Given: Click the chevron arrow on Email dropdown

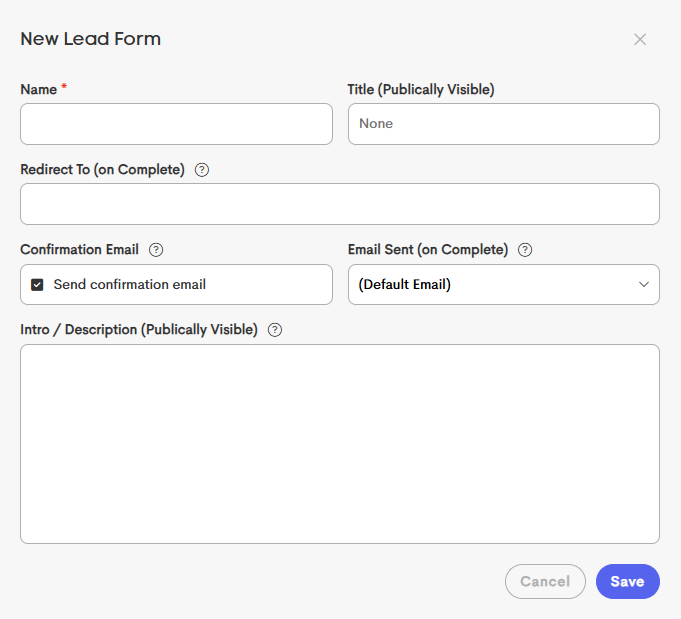Looking at the screenshot, I should click(x=644, y=285).
